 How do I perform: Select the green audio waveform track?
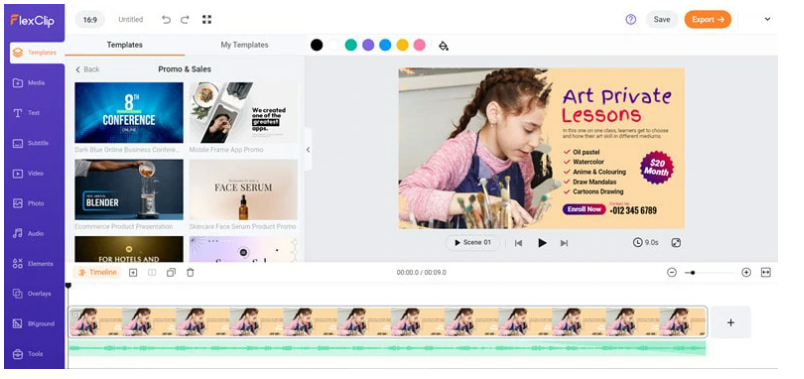387,348
